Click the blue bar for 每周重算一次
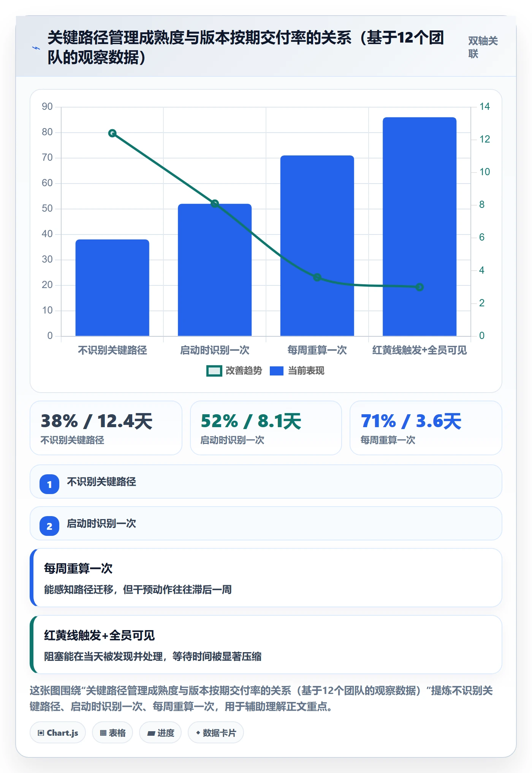532x773 pixels. coord(317,246)
